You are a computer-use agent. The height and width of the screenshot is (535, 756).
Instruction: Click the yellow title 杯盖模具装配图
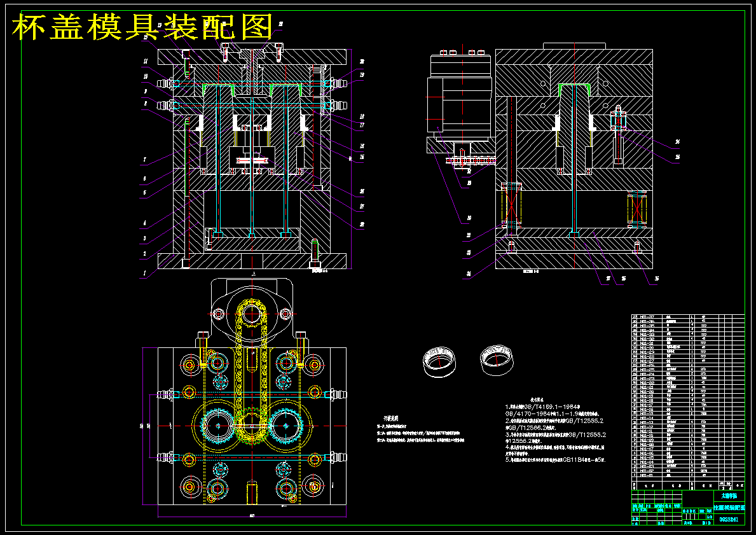click(x=142, y=27)
